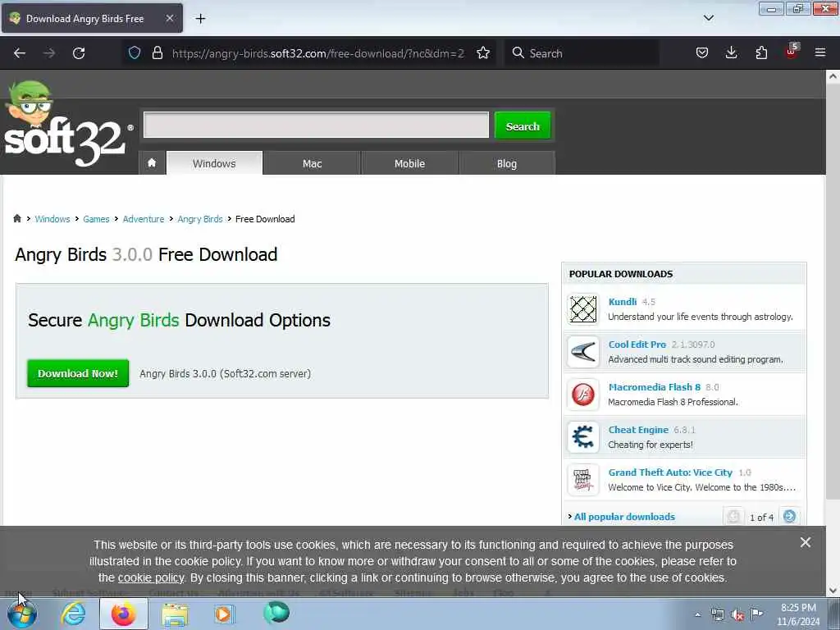The height and width of the screenshot is (630, 840).
Task: Open the tracking protection shield icon
Action: [x=135, y=53]
